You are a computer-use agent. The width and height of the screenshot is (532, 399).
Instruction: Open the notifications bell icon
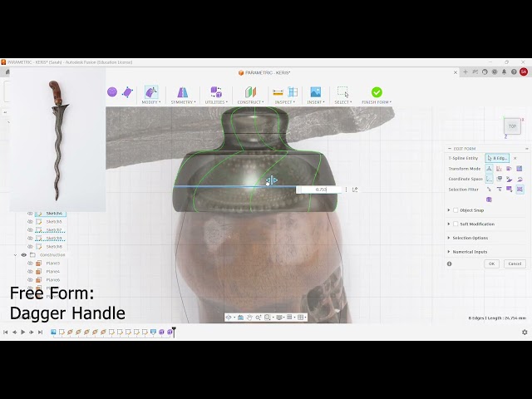(x=505, y=72)
